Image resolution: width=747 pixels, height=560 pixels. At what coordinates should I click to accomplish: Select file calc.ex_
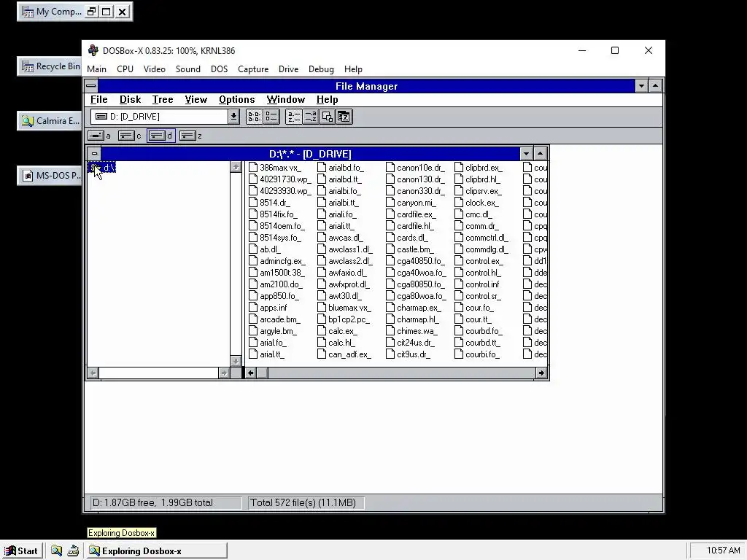point(337,331)
